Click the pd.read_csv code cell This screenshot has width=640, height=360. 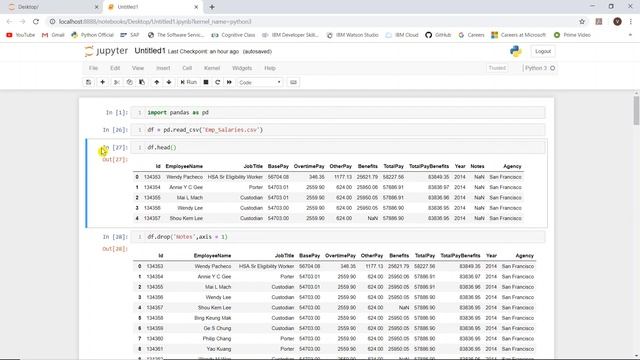(x=338, y=130)
